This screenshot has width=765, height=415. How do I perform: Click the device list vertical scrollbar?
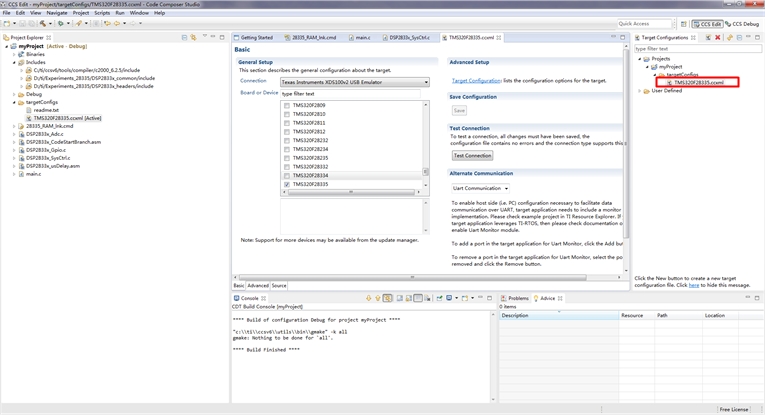(426, 145)
